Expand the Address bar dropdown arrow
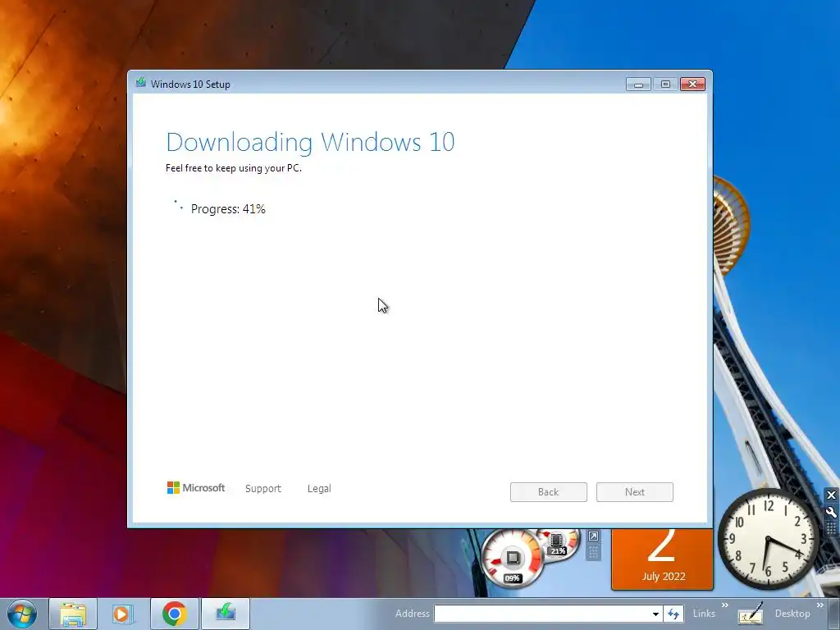Screen dimensions: 840x630 655,614
